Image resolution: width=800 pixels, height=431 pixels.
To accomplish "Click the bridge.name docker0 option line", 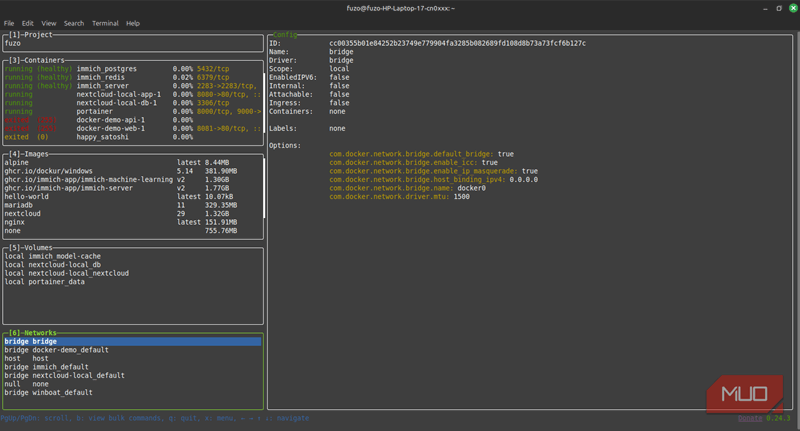I will pyautogui.click(x=407, y=188).
